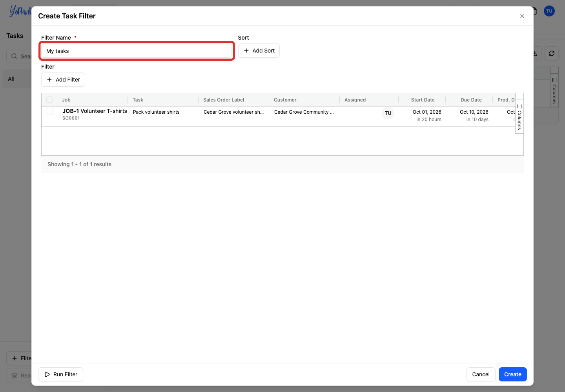The height and width of the screenshot is (392, 565).
Task: Click the Start Date column header
Action: [423, 100]
